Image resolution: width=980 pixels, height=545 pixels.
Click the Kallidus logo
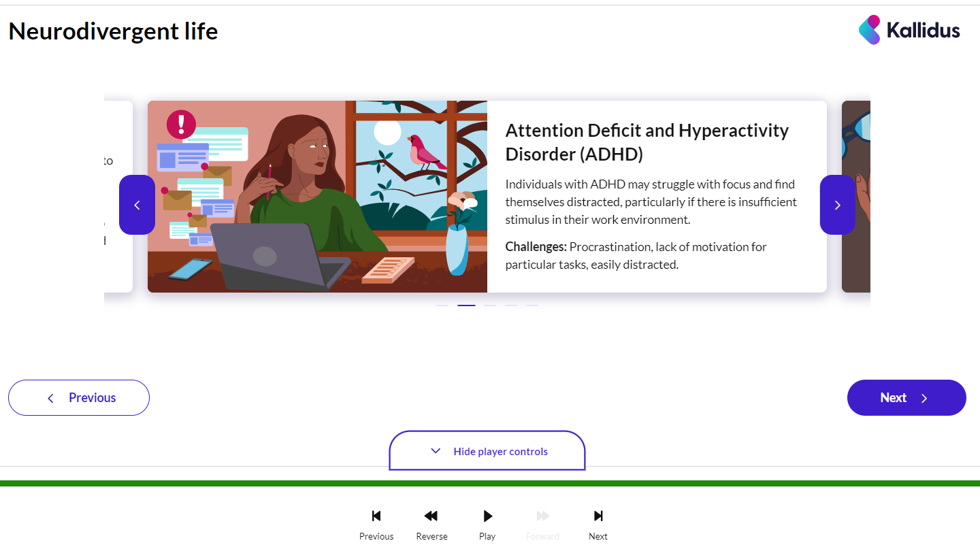(909, 30)
